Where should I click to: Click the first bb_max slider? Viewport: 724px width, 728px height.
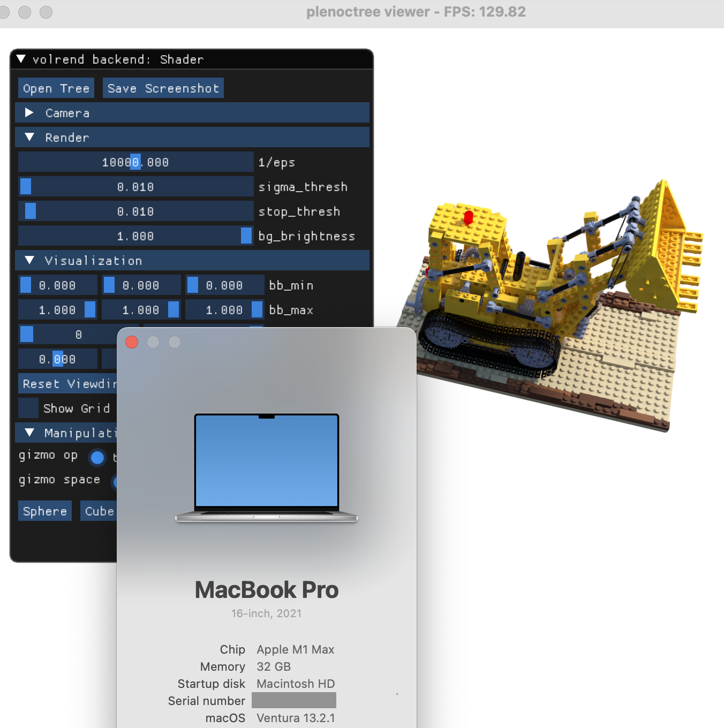pyautogui.click(x=58, y=310)
